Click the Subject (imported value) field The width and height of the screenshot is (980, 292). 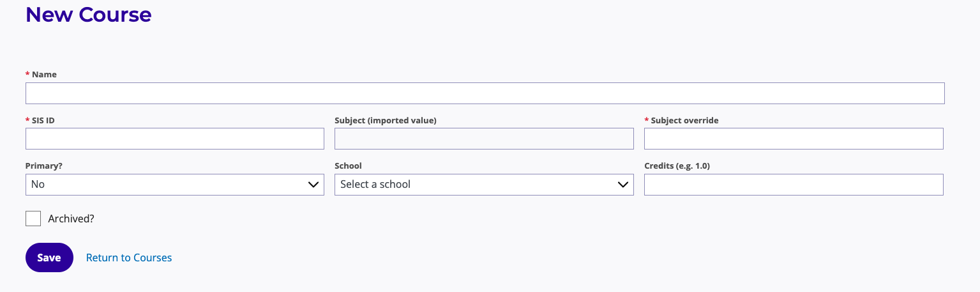pyautogui.click(x=484, y=139)
